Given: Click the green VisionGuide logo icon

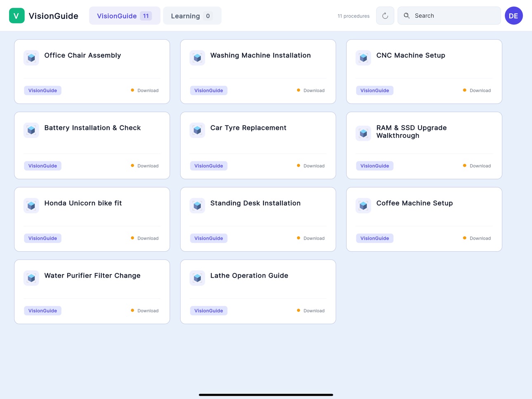Looking at the screenshot, I should (x=16, y=16).
